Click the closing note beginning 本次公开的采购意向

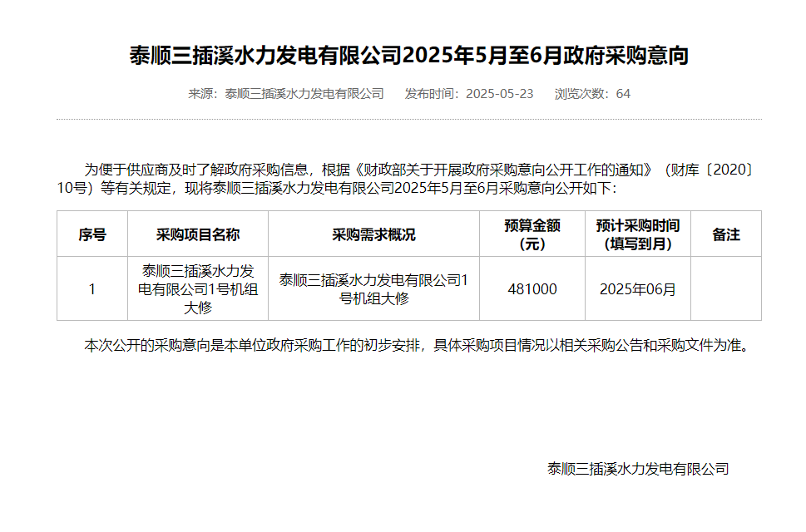417,346
